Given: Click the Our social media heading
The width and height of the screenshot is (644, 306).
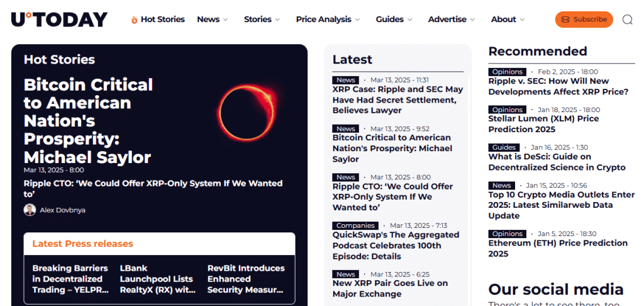Looking at the screenshot, I should (556, 290).
